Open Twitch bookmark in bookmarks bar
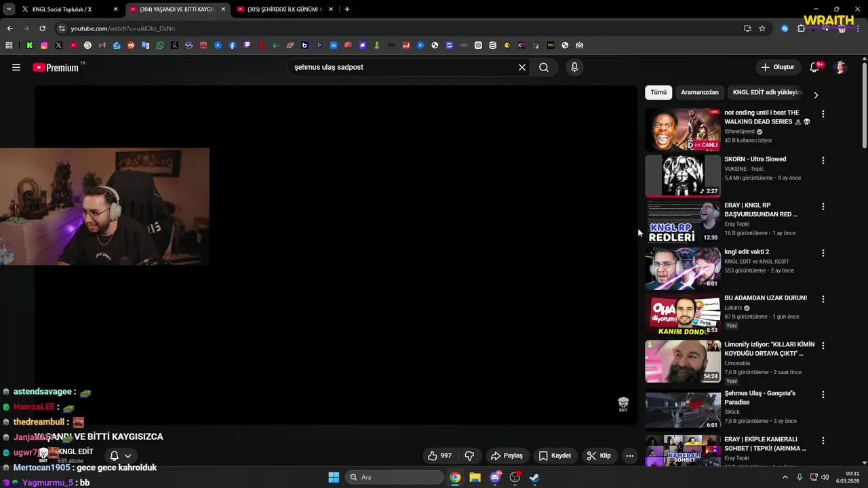Viewport: 868px width, 488px height. click(247, 45)
